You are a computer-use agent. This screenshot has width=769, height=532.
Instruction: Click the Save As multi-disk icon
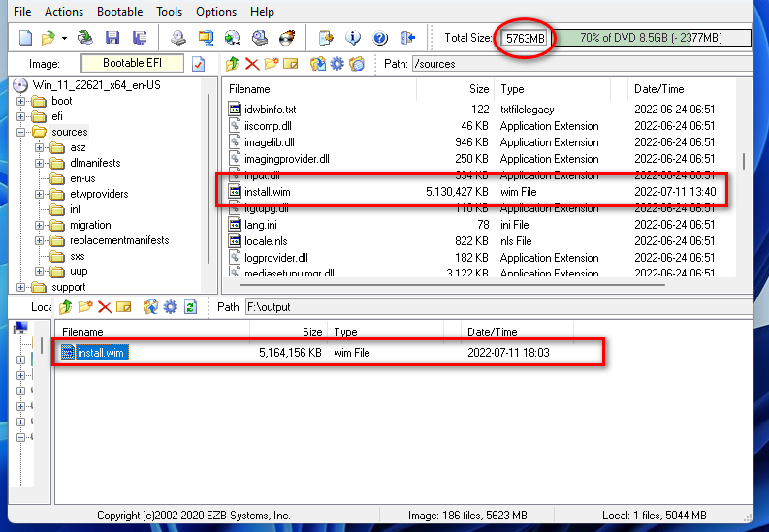pos(140,38)
